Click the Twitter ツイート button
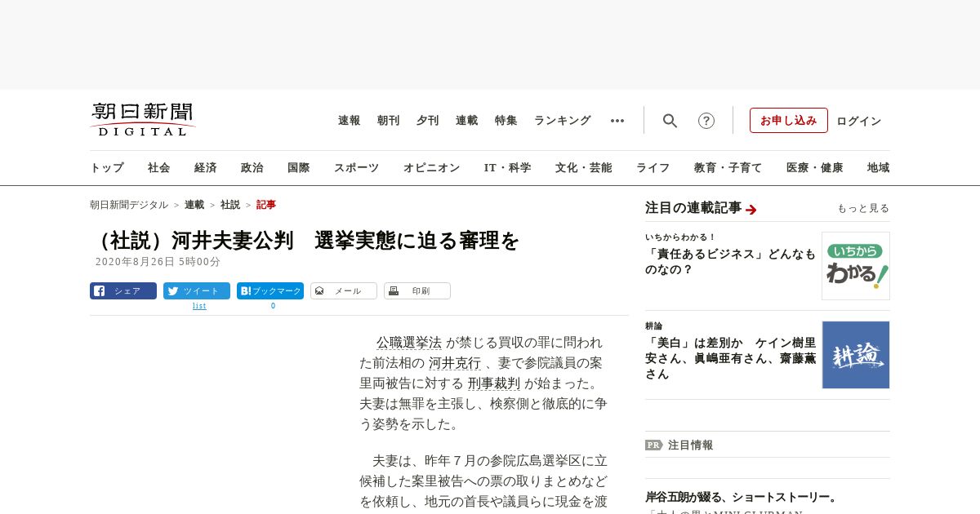Image resolution: width=980 pixels, height=514 pixels. click(x=197, y=291)
